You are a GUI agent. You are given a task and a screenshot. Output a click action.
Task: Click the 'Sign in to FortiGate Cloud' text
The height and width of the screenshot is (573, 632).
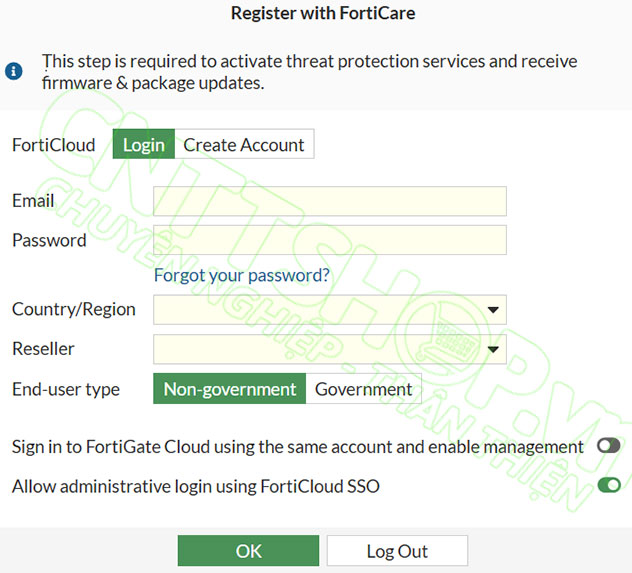[298, 447]
